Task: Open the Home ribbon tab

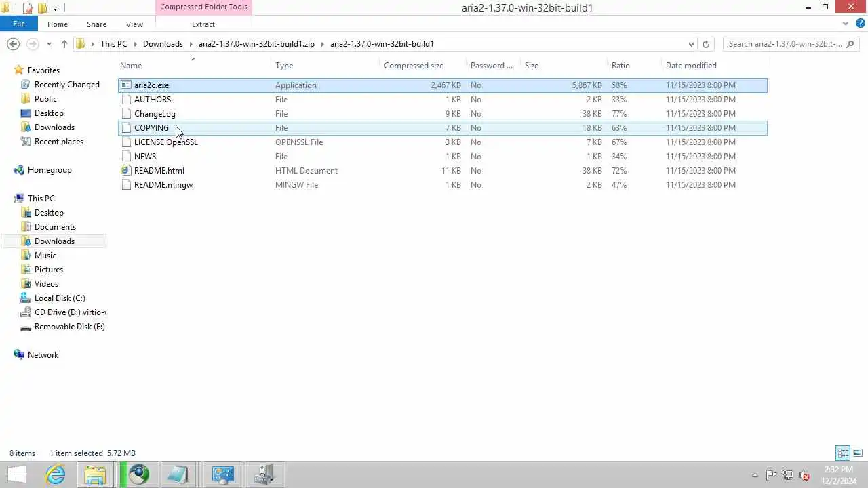Action: [58, 24]
